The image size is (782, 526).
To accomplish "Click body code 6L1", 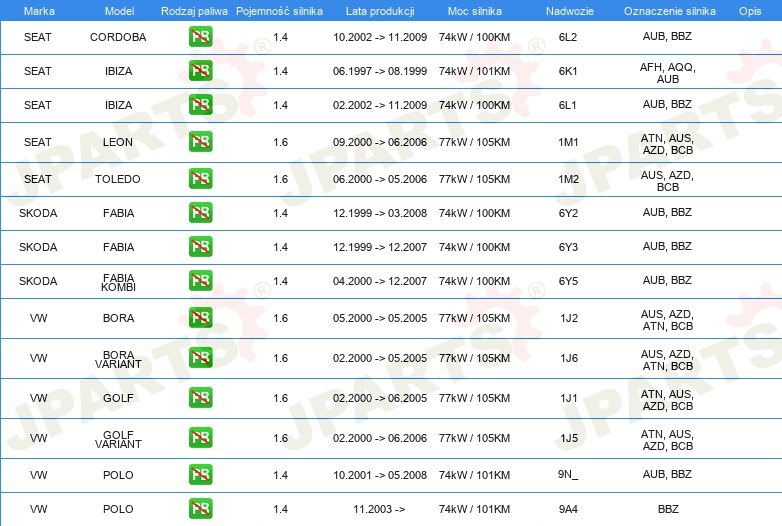I will click(568, 105).
